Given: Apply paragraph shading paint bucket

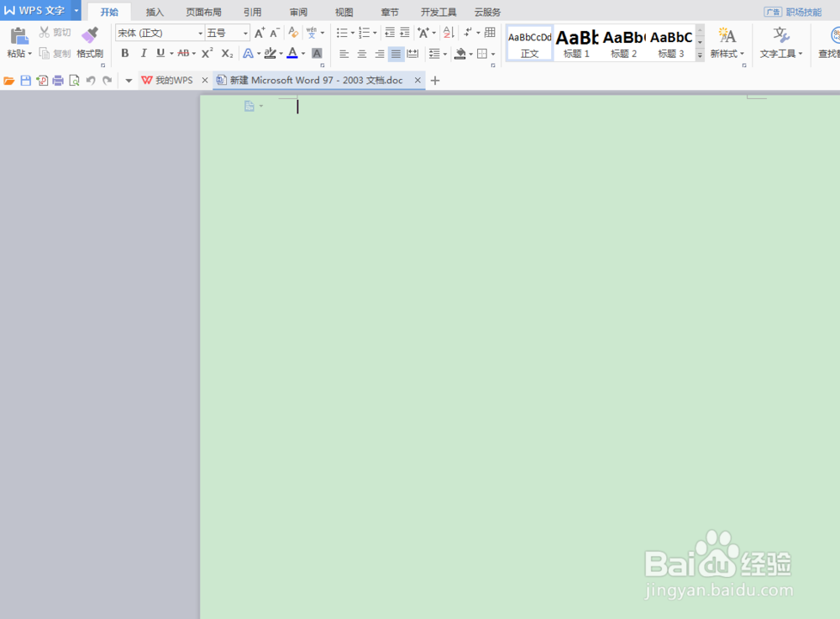Looking at the screenshot, I should click(460, 53).
